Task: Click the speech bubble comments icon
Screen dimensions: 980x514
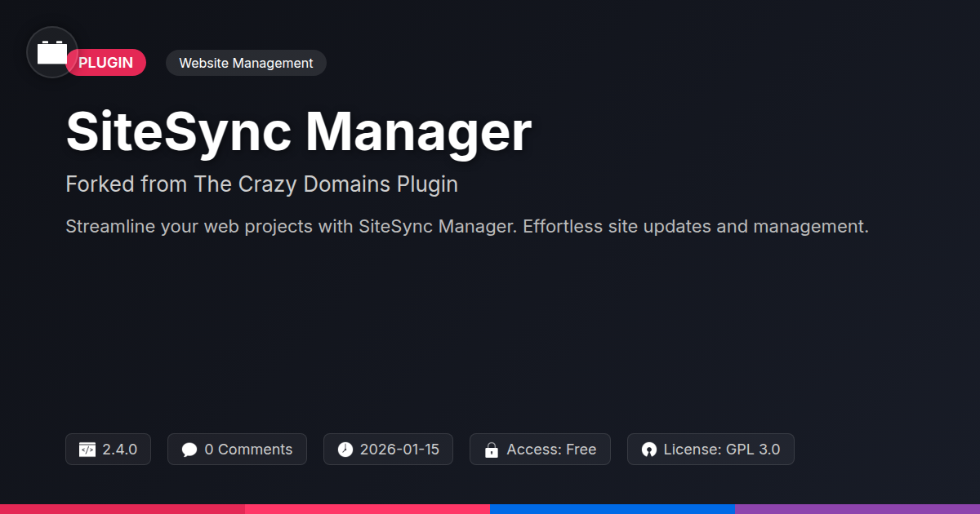Action: [189, 450]
